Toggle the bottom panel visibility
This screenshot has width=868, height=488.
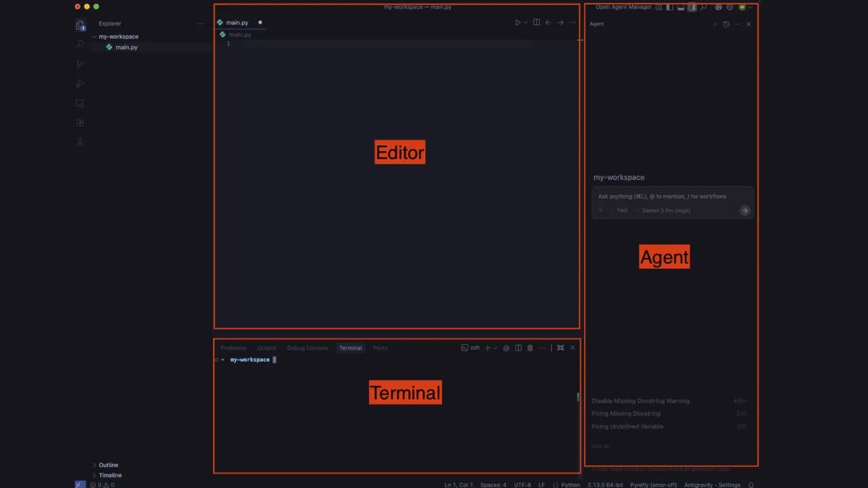tap(681, 7)
